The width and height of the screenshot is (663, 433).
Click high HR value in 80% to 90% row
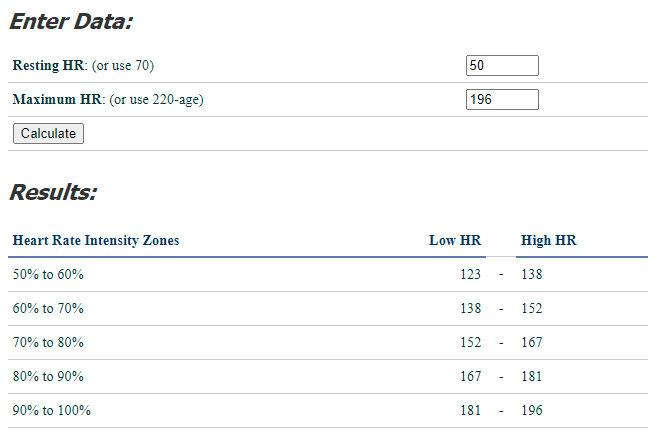click(x=532, y=376)
